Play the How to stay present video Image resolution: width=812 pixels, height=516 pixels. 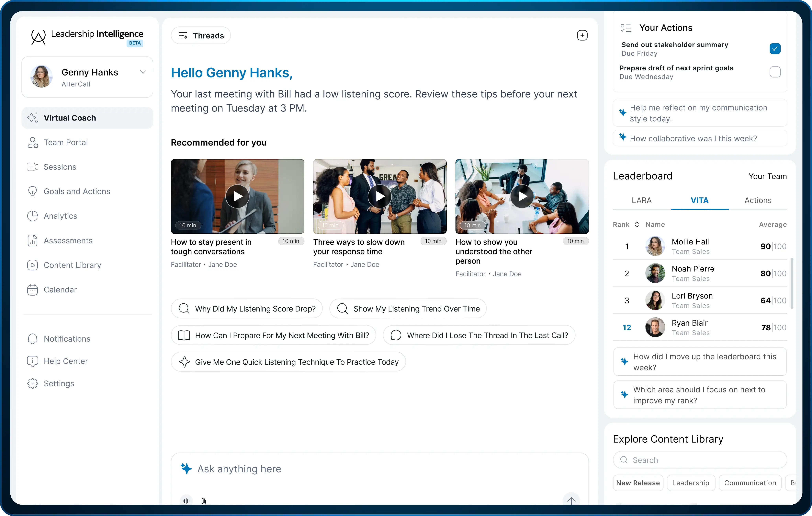tap(237, 196)
